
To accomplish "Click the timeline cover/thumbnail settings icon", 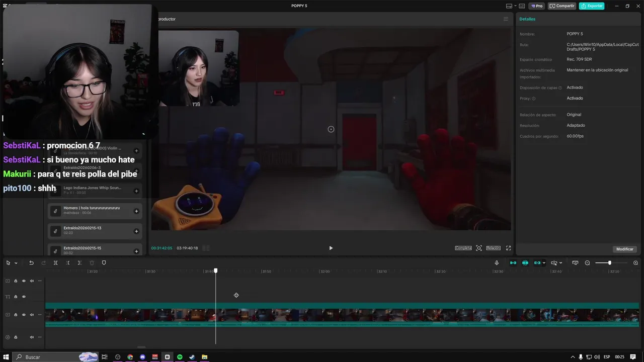I will tap(575, 263).
